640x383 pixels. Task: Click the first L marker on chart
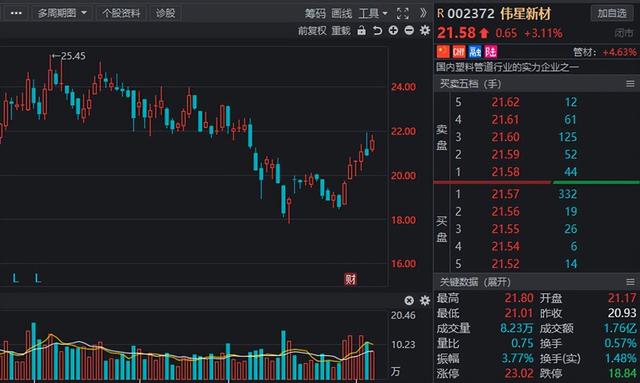pyautogui.click(x=16, y=278)
